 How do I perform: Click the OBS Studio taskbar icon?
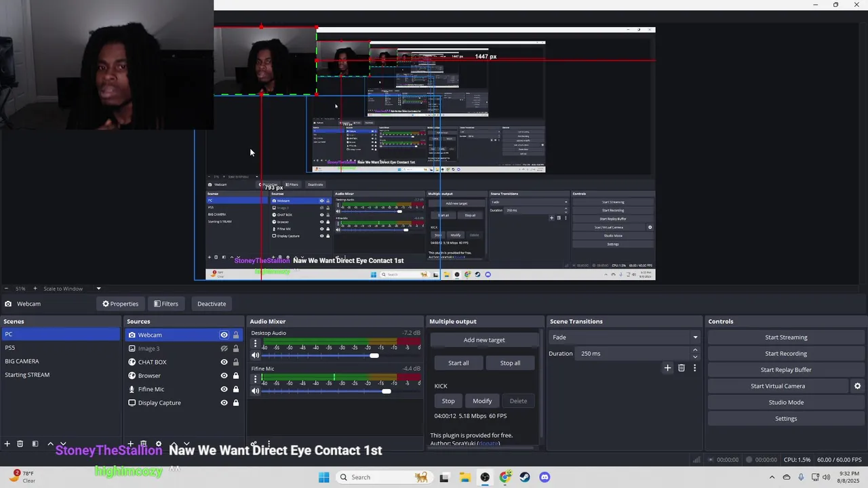coord(485,477)
